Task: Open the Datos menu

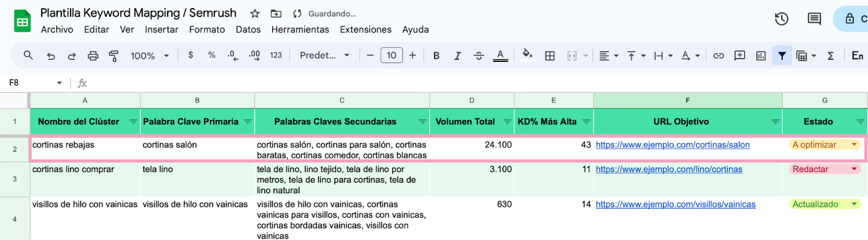Action: (x=248, y=29)
